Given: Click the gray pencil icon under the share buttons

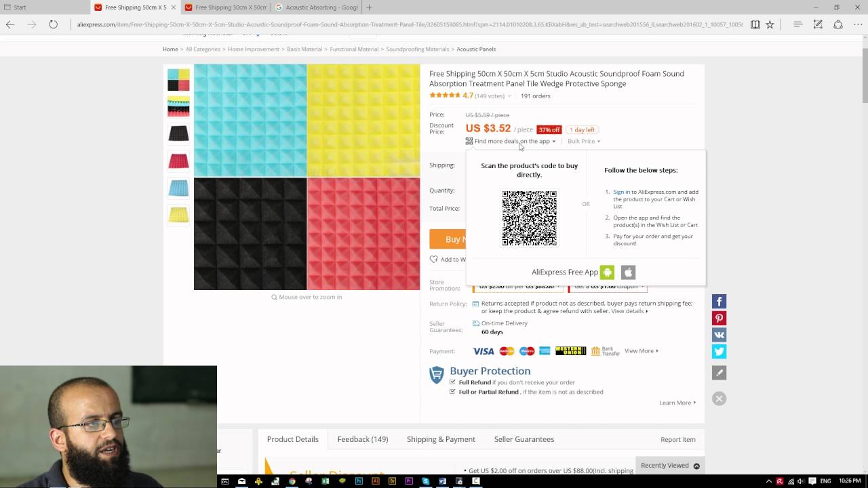Looking at the screenshot, I should click(719, 373).
